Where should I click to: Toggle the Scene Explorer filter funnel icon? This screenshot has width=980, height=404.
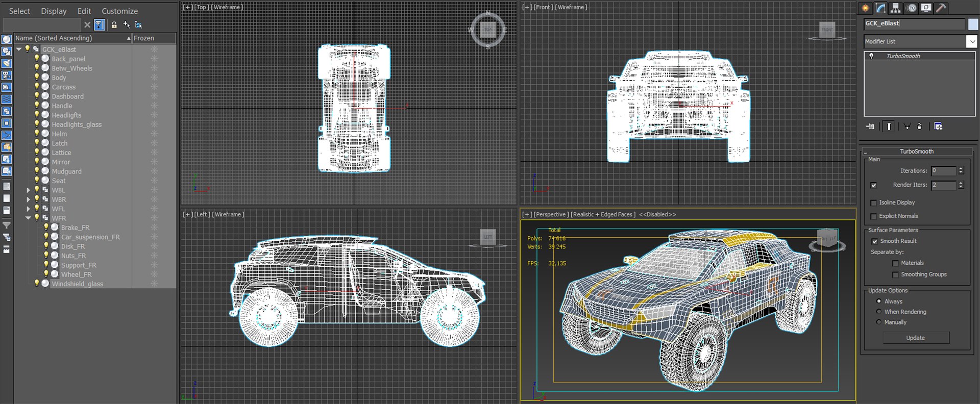(x=100, y=24)
